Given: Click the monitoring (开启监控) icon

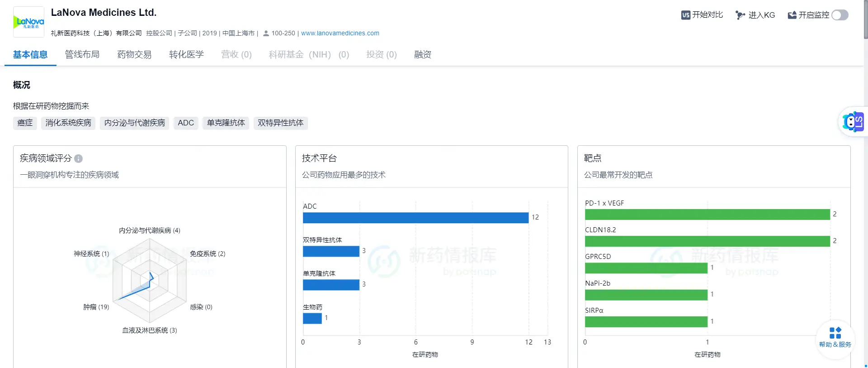Looking at the screenshot, I should (x=792, y=15).
